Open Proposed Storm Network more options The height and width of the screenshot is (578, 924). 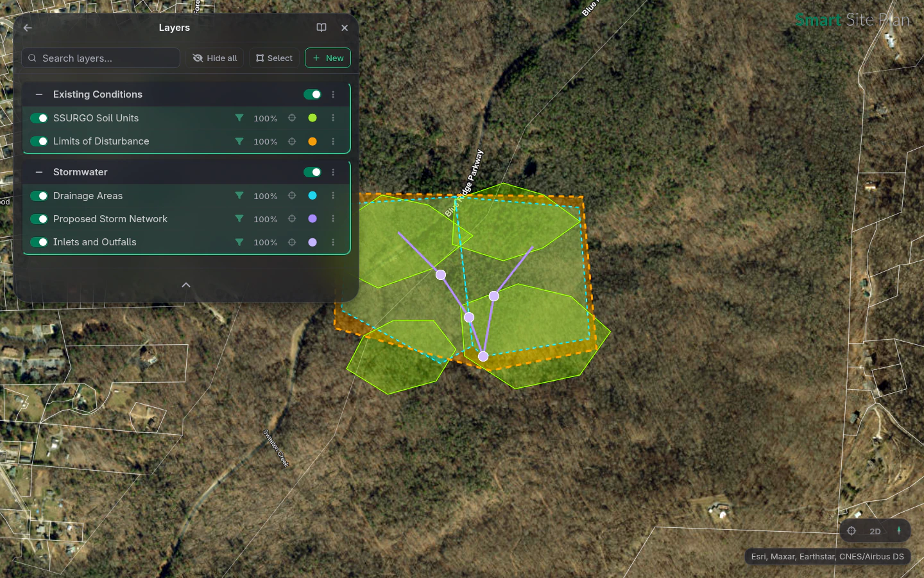coord(333,219)
